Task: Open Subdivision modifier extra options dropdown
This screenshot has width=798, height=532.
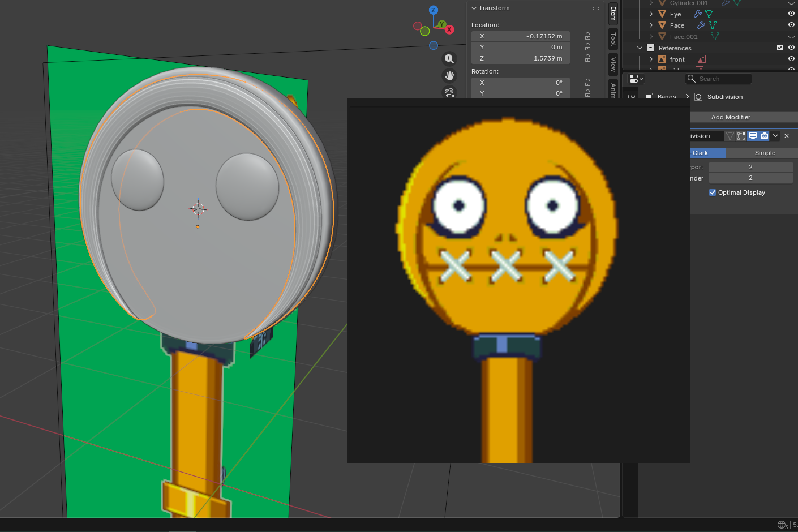Action: coord(776,136)
